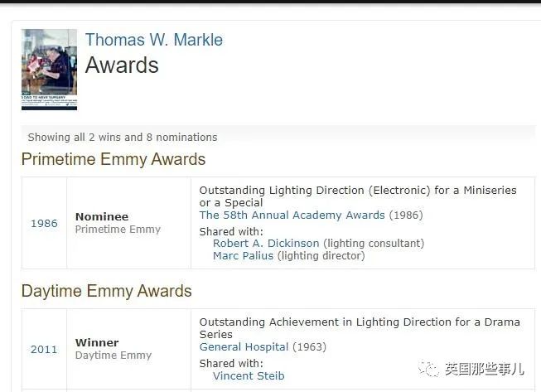The height and width of the screenshot is (392, 541).
Task: Click the 'Showing all 2 wins' summary bar
Action: pos(278,137)
